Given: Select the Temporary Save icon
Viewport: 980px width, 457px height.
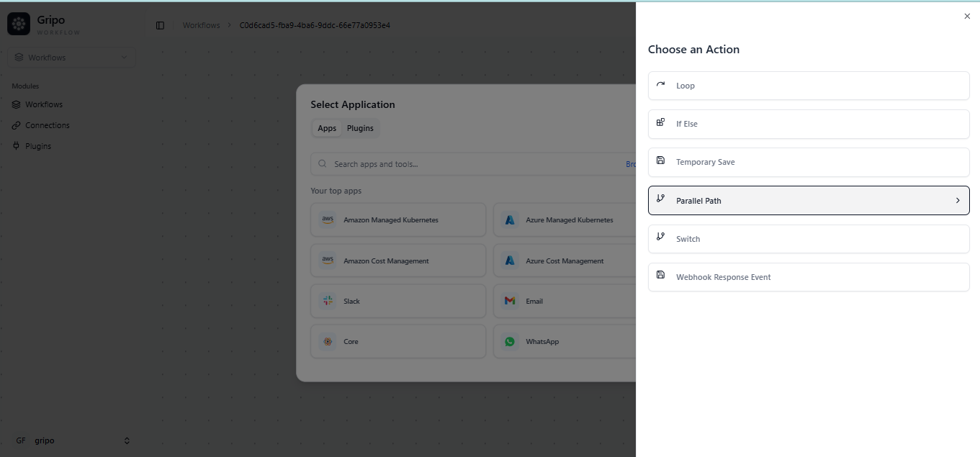Looking at the screenshot, I should [x=660, y=161].
